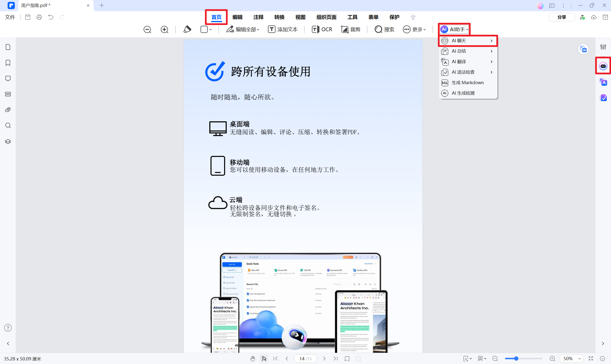Image resolution: width=611 pixels, height=364 pixels.
Task: Click the save icon in top toolbar
Action: click(x=28, y=17)
